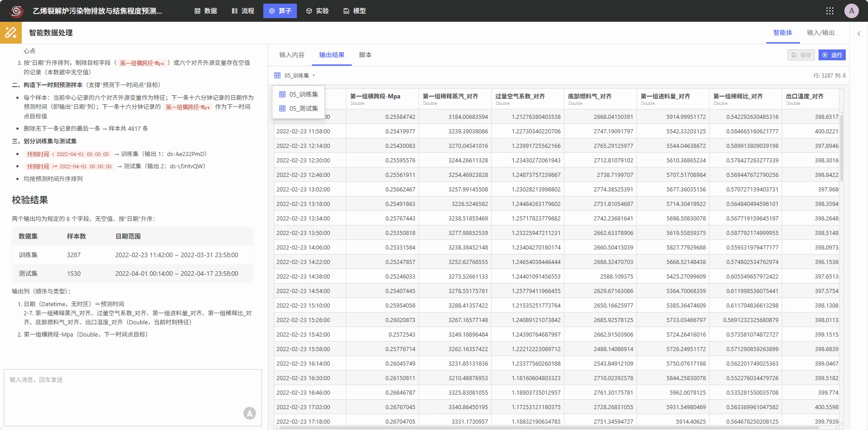Open the 脚本 tab
This screenshot has width=868, height=430.
pyautogui.click(x=365, y=55)
